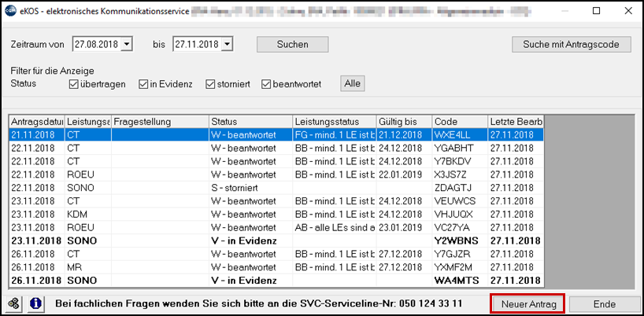The height and width of the screenshot is (316, 644).
Task: Sort by the Status column header
Action: (251, 122)
